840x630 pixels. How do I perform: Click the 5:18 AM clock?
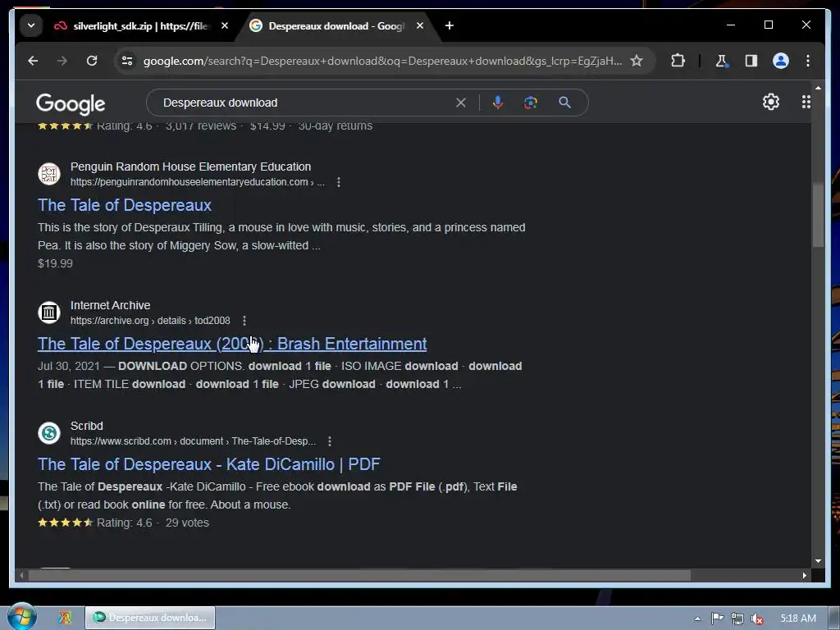[x=797, y=619]
